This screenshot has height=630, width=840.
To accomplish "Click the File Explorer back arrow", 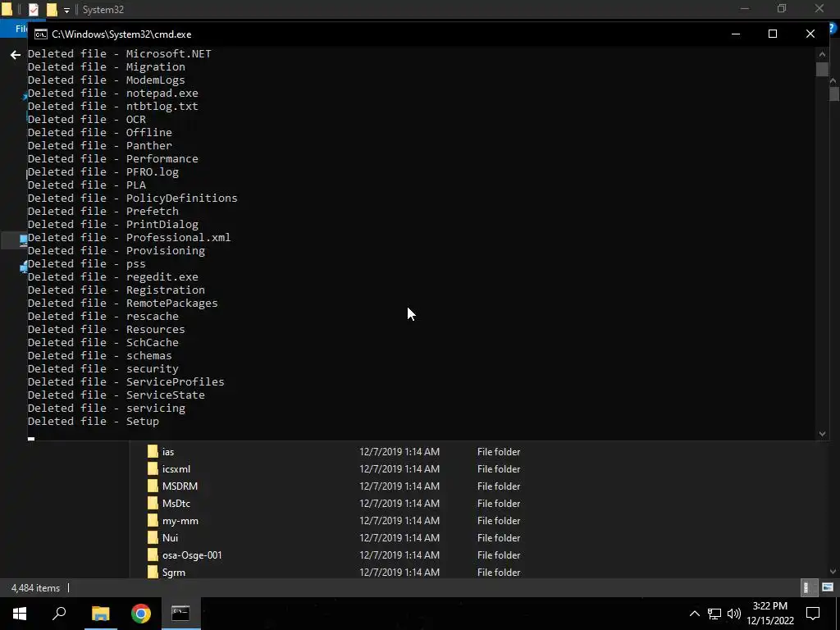I will click(16, 55).
